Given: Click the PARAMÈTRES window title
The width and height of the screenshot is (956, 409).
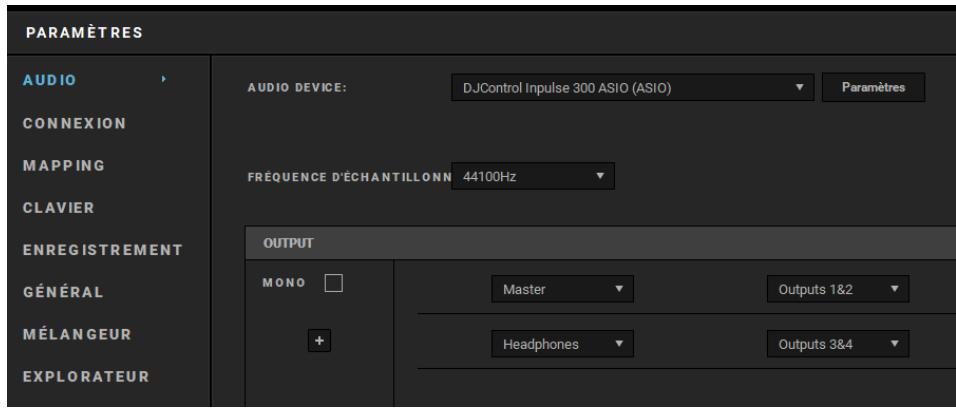Looking at the screenshot, I should tap(84, 33).
